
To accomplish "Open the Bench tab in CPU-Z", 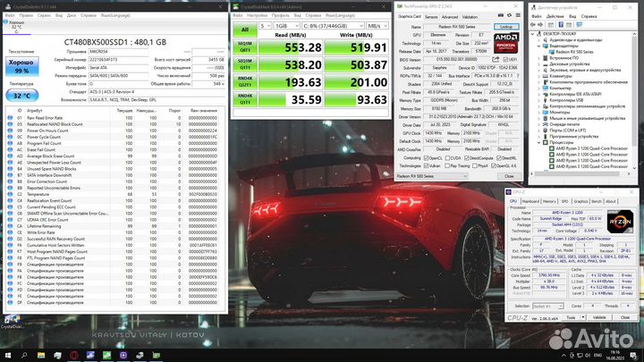I will [597, 201].
